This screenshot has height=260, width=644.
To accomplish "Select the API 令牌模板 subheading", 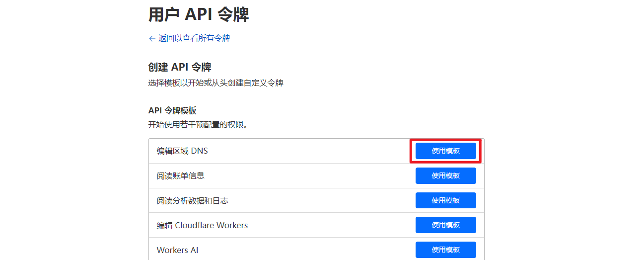I will coord(172,110).
